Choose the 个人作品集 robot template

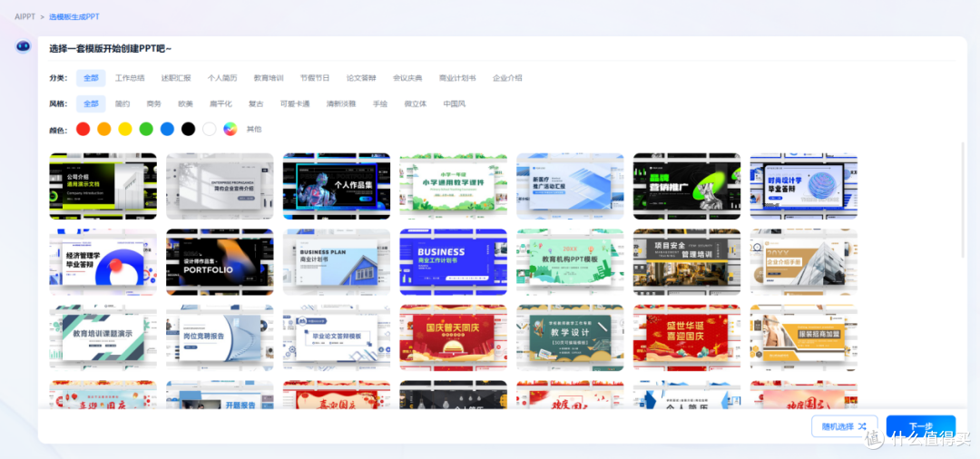click(337, 186)
